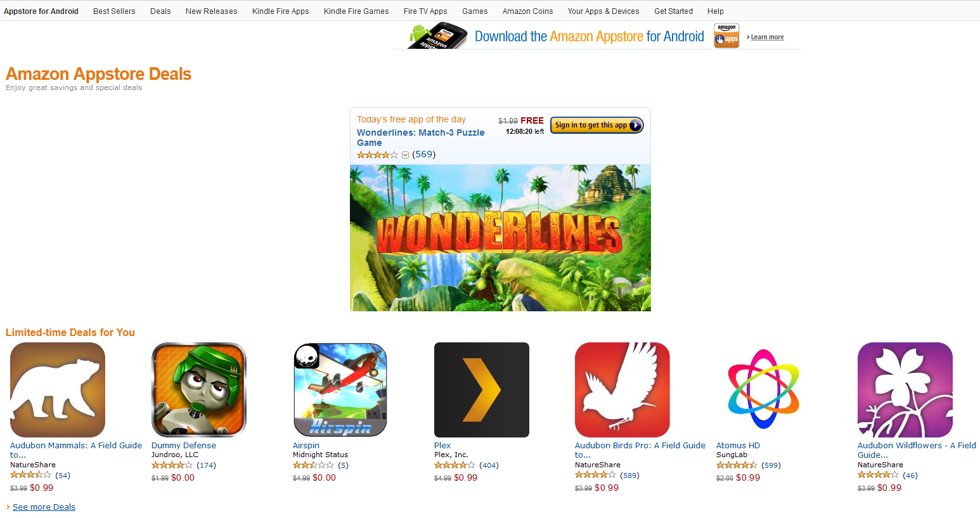This screenshot has width=980, height=518.
Task: Open the Atomus HD colorful atom icon
Action: coord(764,390)
